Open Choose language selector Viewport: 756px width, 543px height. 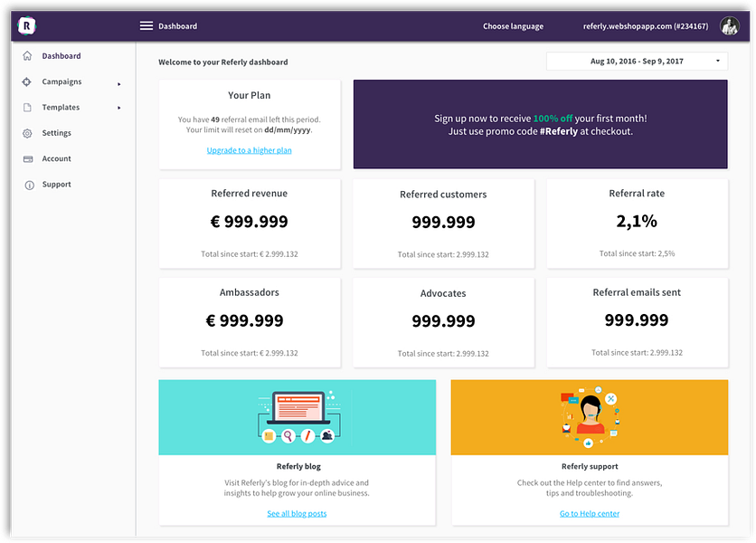tap(513, 26)
